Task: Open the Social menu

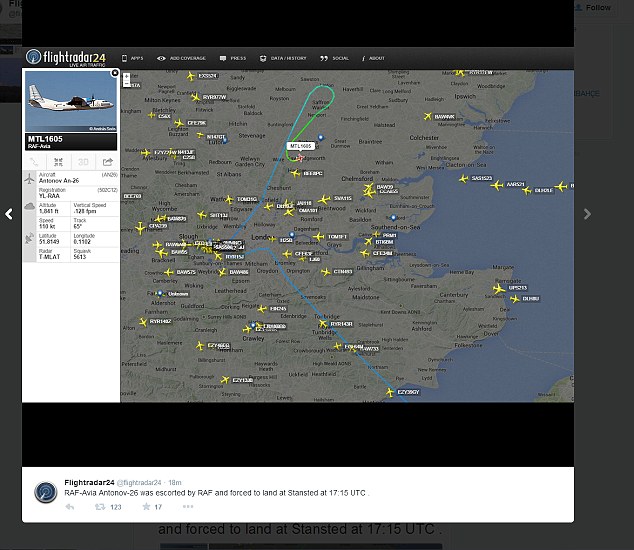Action: [334, 58]
